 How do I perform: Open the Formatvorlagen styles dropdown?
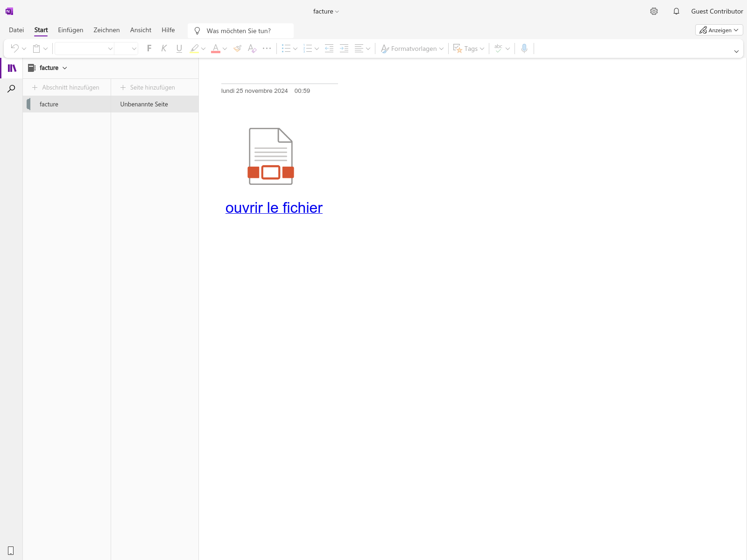(412, 49)
